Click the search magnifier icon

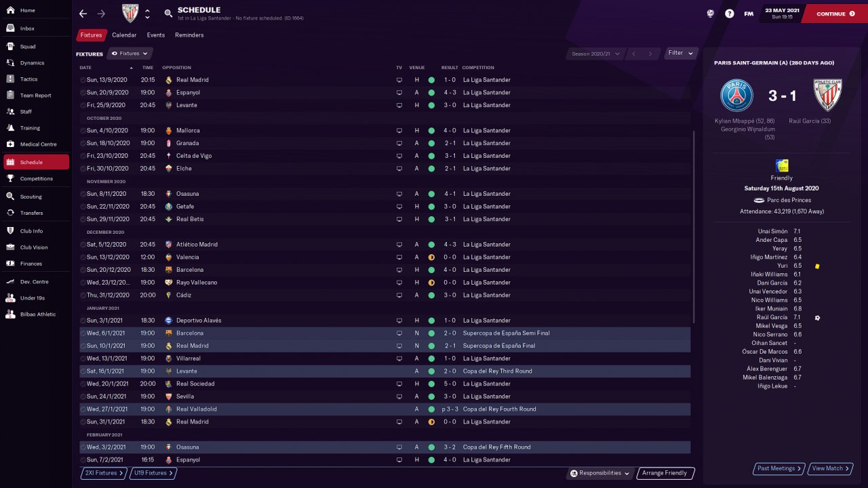168,14
